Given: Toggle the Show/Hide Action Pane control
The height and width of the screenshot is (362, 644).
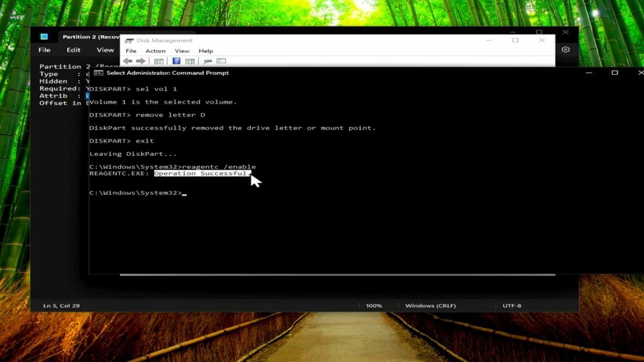Looking at the screenshot, I should pos(189,61).
